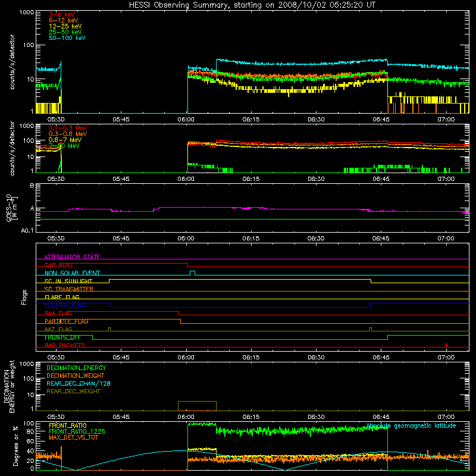Select the 6-12 keV legend label

point(64,20)
